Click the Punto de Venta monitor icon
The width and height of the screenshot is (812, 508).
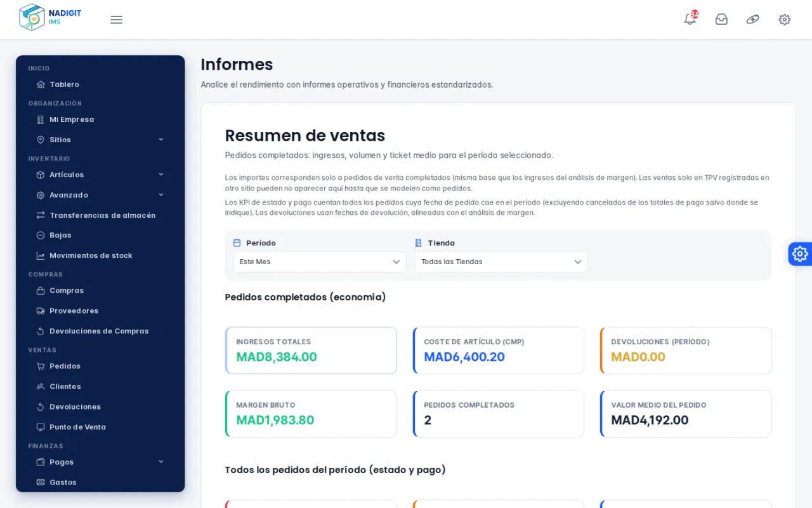click(41, 427)
